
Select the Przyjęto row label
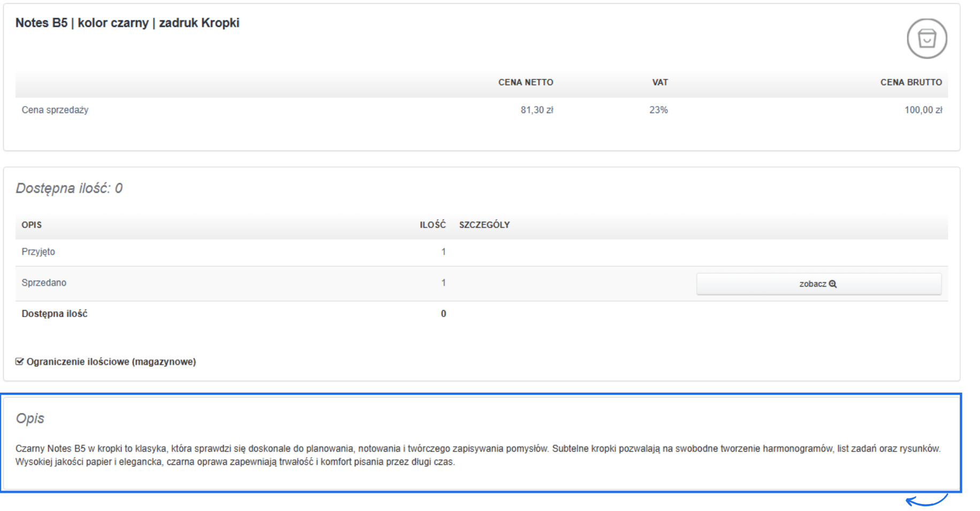(38, 252)
